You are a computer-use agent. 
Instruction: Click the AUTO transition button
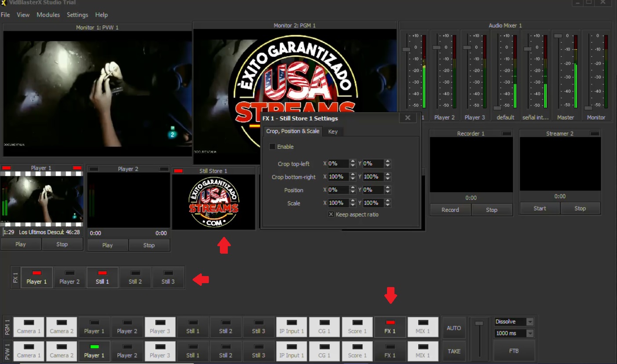pyautogui.click(x=454, y=328)
